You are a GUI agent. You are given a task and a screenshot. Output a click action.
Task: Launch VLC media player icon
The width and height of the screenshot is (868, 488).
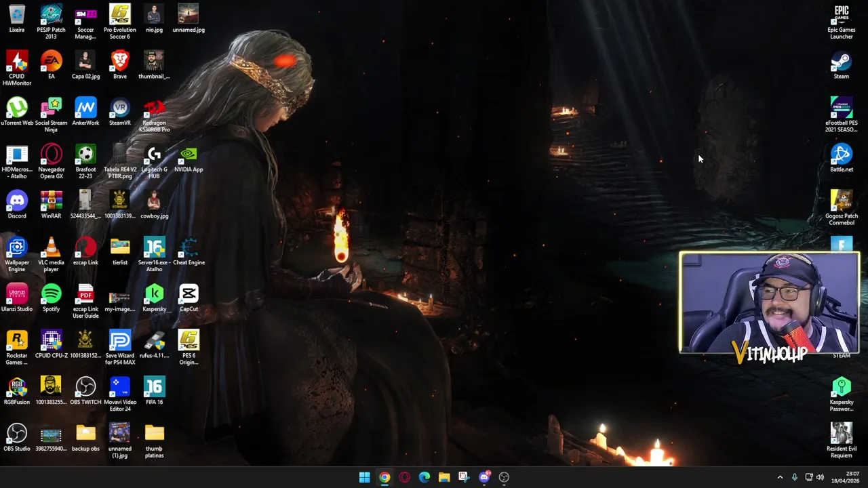coord(51,255)
